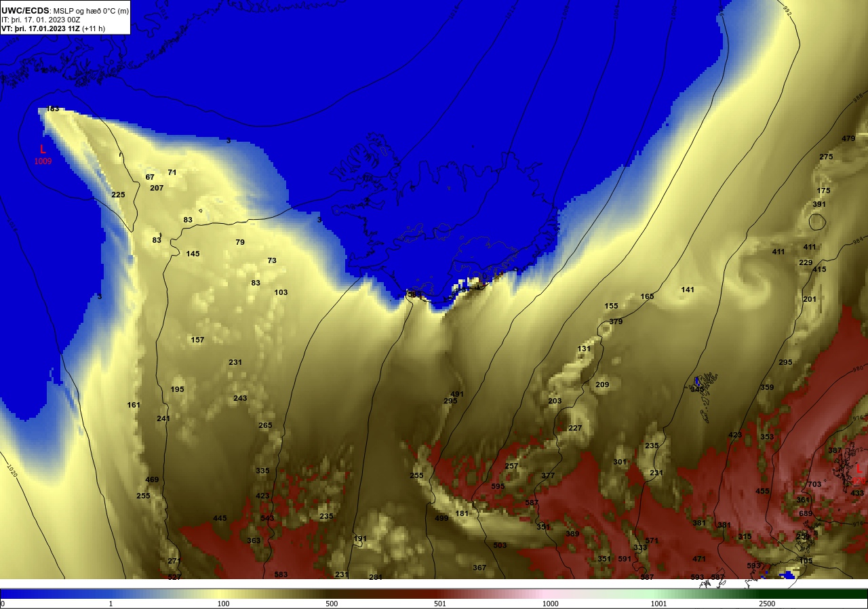868x609 pixels.
Task: Click the height value 583
Action: click(281, 575)
